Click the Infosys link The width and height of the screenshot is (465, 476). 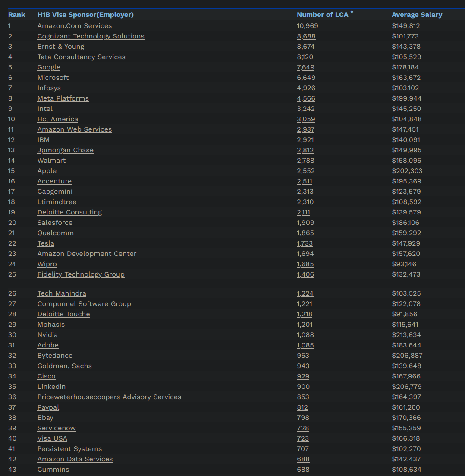point(49,88)
